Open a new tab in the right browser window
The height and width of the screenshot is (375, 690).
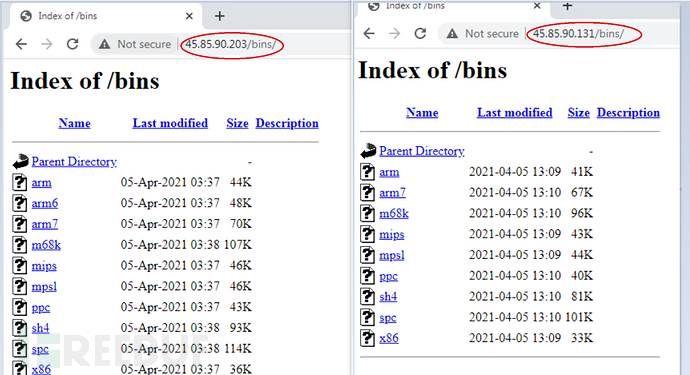click(x=567, y=6)
